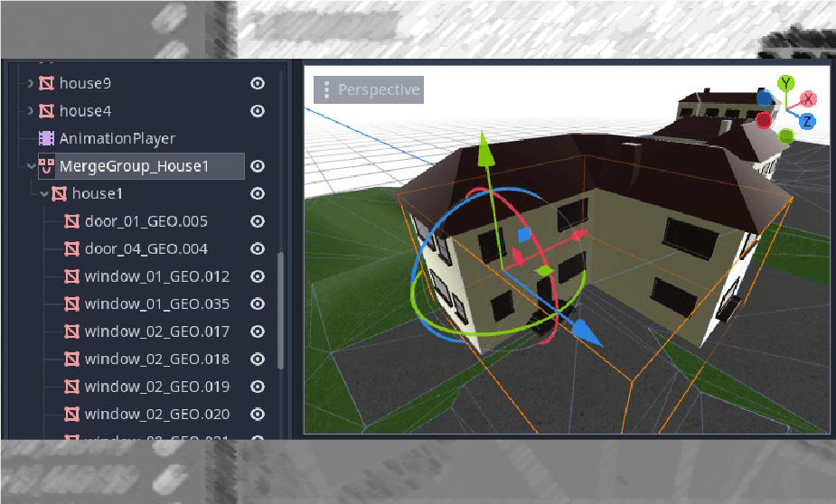The width and height of the screenshot is (836, 504).
Task: Click the MergeGroup_House1 node type icon
Action: 46,166
